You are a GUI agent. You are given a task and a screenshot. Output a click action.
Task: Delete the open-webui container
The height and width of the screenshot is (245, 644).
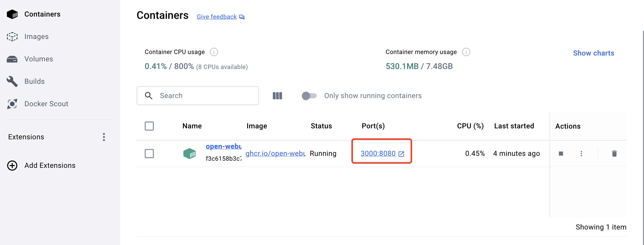[x=614, y=154]
